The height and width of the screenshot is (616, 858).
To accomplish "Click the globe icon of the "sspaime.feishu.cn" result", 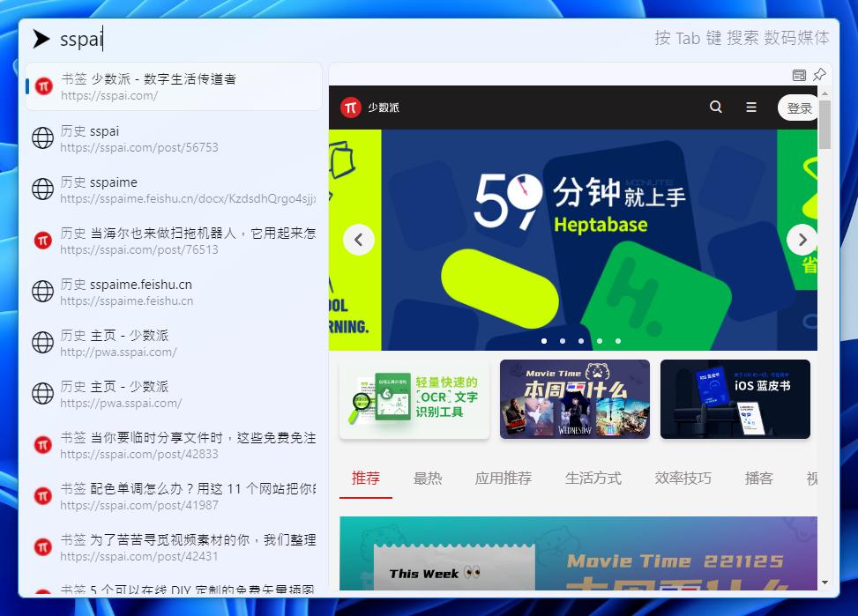I will (42, 292).
